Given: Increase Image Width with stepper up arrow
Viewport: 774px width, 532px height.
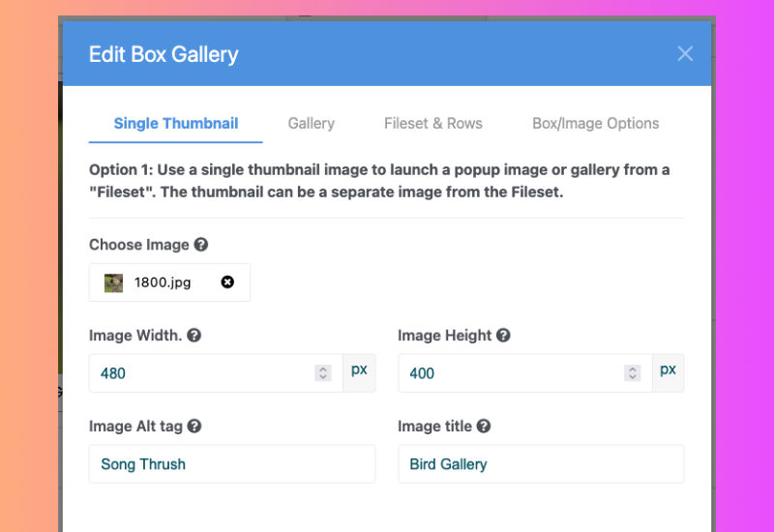Looking at the screenshot, I should click(323, 369).
